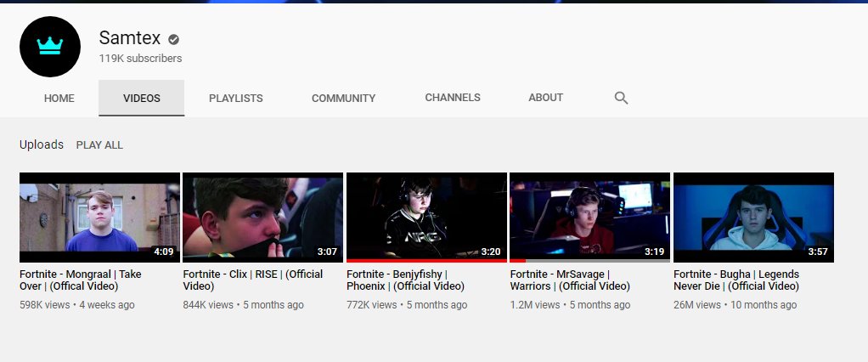
Task: Click the 3:19 duration badge
Action: [654, 252]
